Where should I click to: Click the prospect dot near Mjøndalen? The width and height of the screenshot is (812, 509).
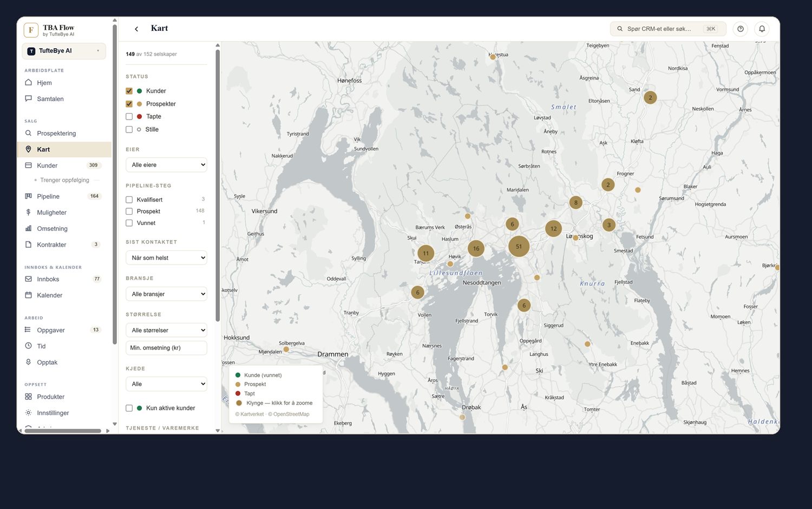(x=286, y=349)
